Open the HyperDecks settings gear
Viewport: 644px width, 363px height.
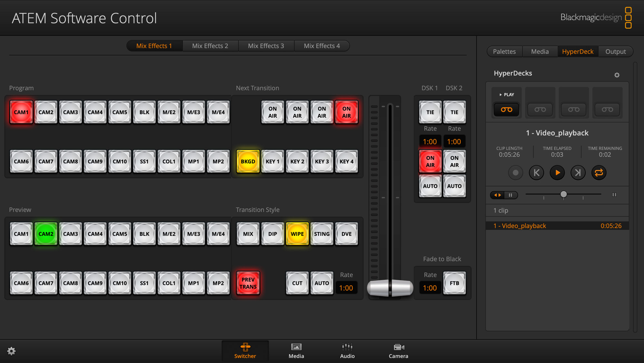coord(617,75)
